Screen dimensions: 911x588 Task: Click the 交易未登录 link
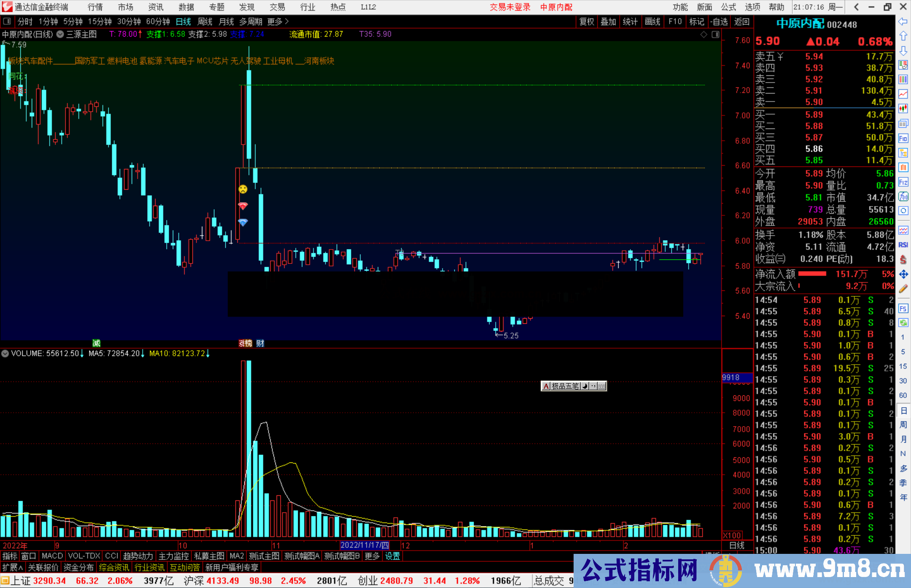click(509, 7)
